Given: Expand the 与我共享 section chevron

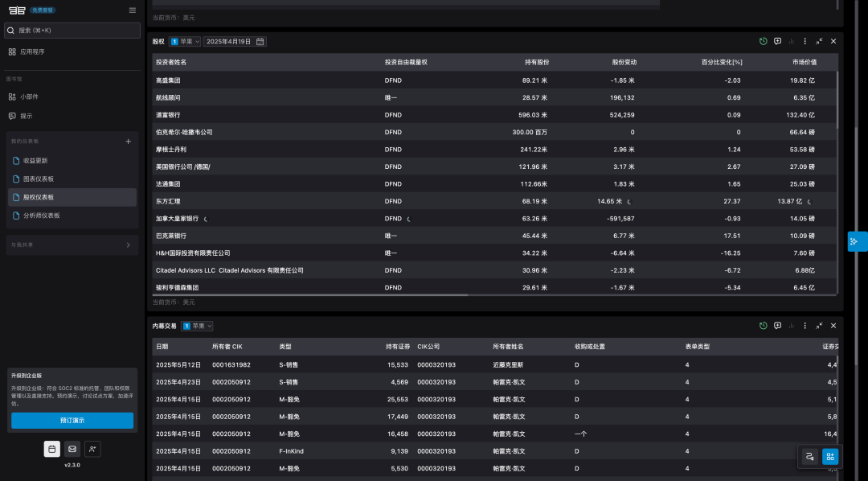Looking at the screenshot, I should pos(129,245).
